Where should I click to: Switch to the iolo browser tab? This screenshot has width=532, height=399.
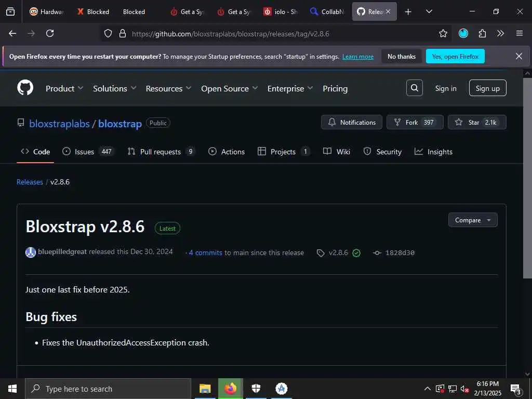[x=281, y=11]
